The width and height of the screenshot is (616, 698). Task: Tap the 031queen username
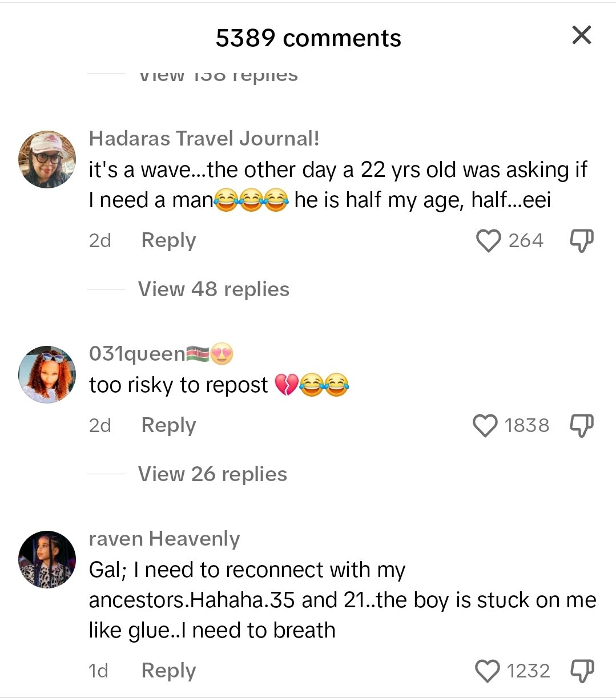(137, 354)
